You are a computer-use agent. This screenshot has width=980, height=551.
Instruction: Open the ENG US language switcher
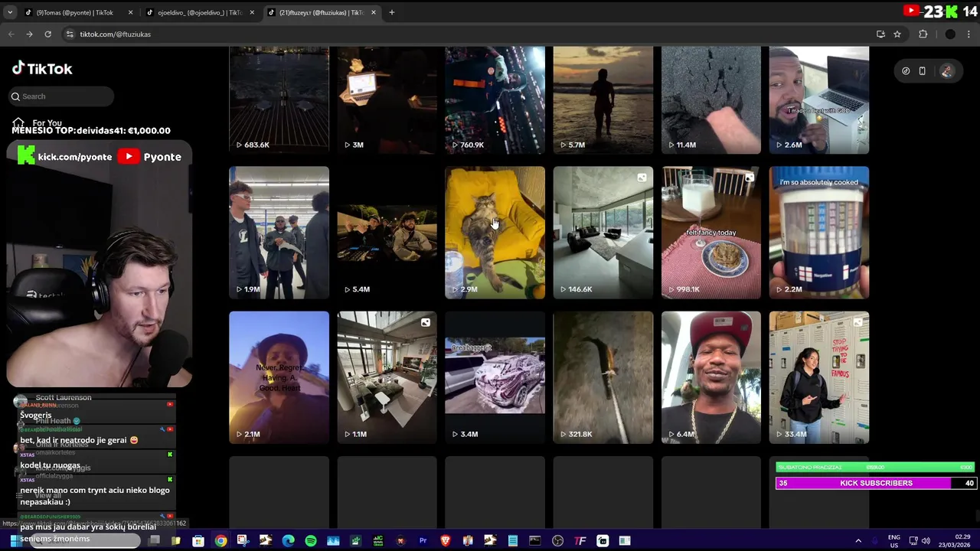click(894, 541)
